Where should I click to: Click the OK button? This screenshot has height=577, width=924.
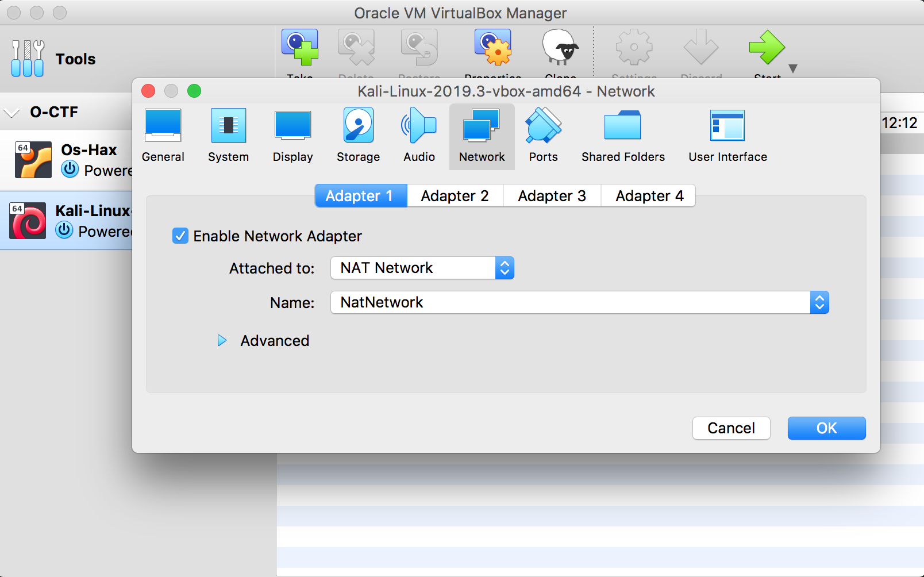point(826,428)
